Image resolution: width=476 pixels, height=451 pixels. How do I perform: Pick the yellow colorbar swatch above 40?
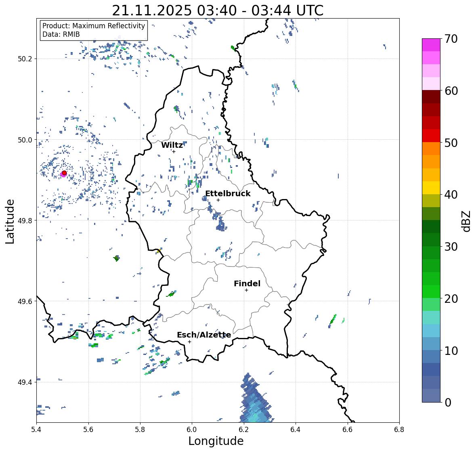click(431, 188)
